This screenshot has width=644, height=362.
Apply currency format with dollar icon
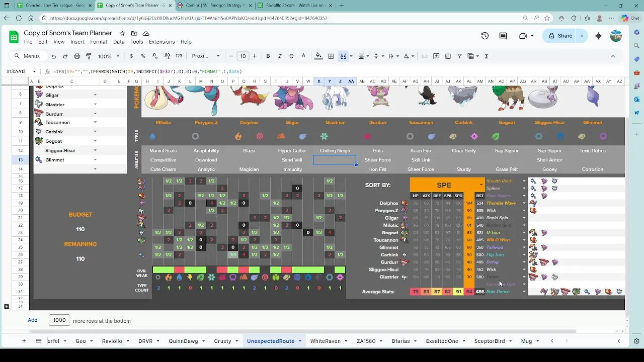pos(131,56)
